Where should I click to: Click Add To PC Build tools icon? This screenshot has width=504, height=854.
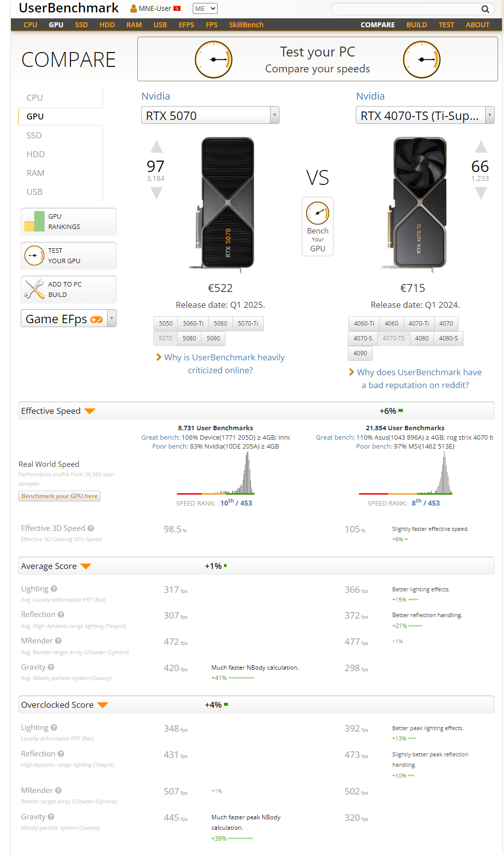click(x=34, y=289)
